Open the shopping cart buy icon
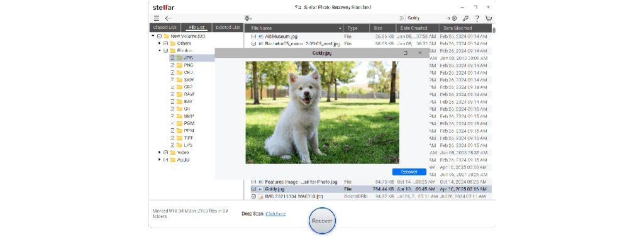 point(488,18)
